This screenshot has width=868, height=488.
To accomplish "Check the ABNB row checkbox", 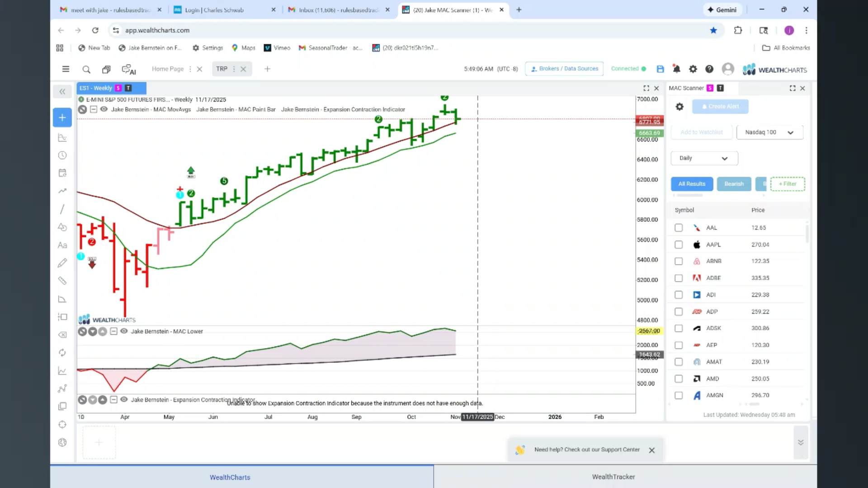I will (x=679, y=261).
